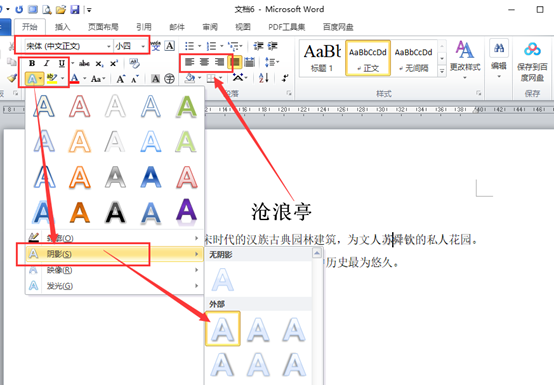Switch to the 页面布局 ribbon tab
Image resolution: width=554 pixels, height=385 pixels.
tap(103, 27)
